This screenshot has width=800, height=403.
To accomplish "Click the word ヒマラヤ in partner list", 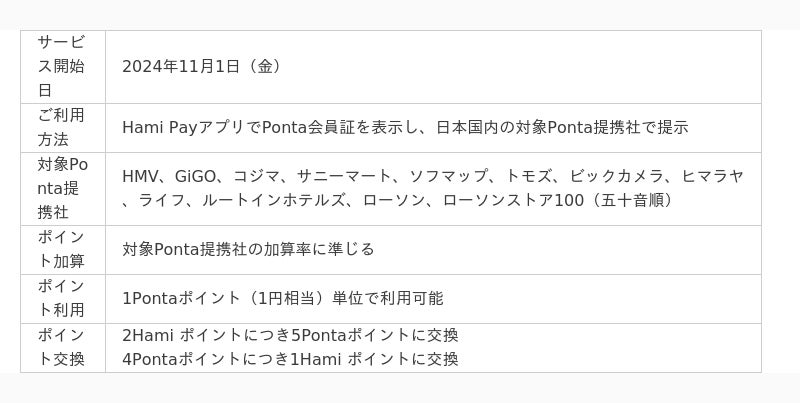I will click(x=713, y=176).
